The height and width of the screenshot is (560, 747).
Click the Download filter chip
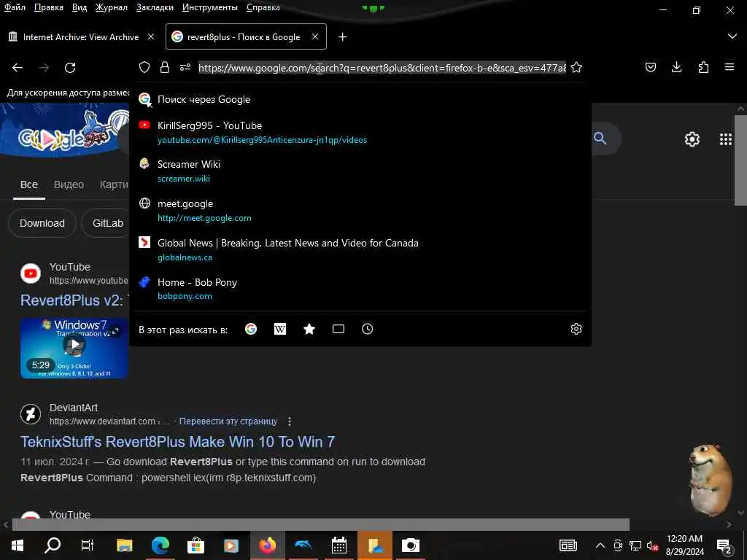click(x=42, y=223)
